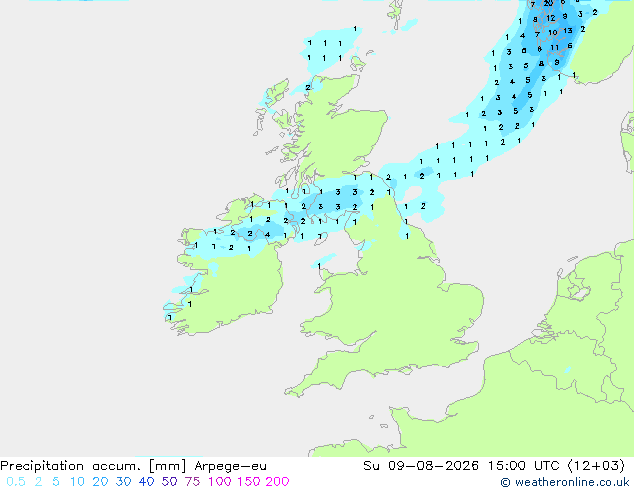Click the 200 mm legend value

coord(277,482)
